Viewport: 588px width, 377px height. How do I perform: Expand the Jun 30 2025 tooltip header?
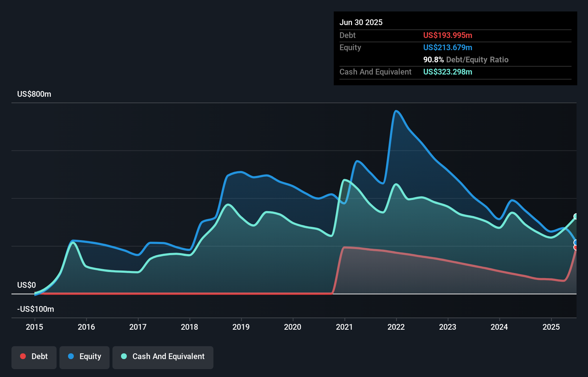click(361, 22)
